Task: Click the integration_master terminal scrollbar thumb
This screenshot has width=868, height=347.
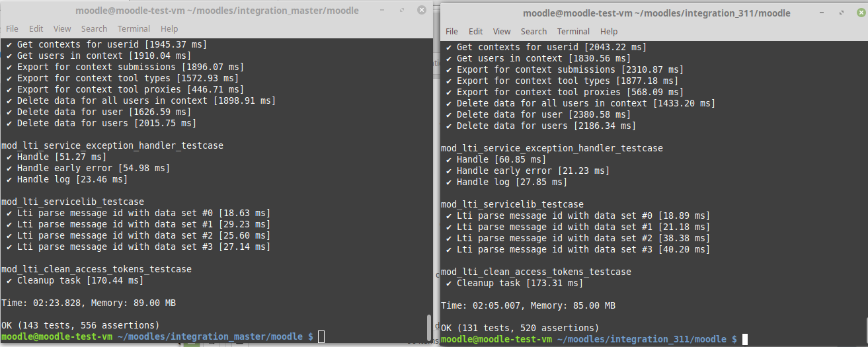Action: tap(429, 327)
